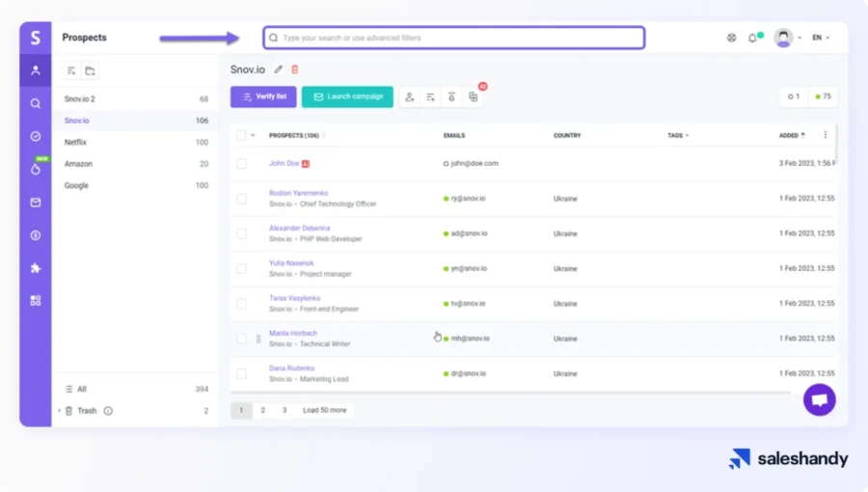Screen dimensions: 868x492
Task: Click the add prospect person icon
Action: pyautogui.click(x=410, y=96)
